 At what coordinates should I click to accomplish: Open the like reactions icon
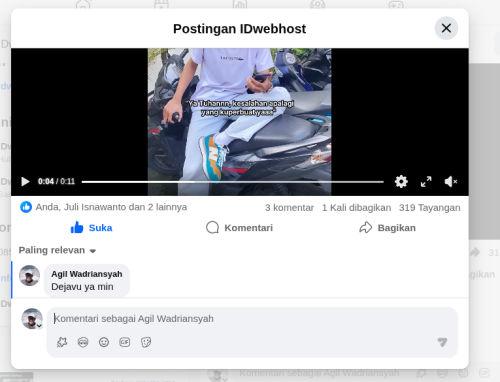click(26, 207)
